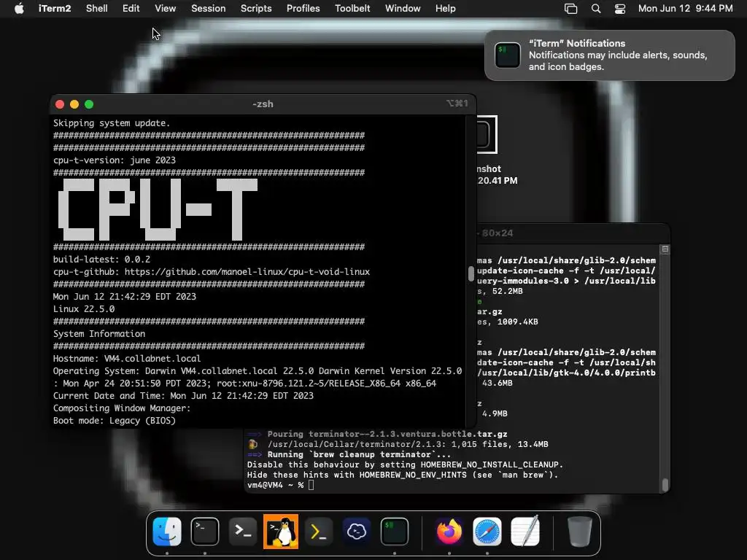Open the Window menu

403,9
